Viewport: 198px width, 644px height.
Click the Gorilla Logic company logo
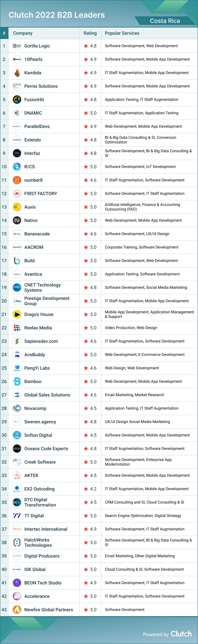coord(17,46)
